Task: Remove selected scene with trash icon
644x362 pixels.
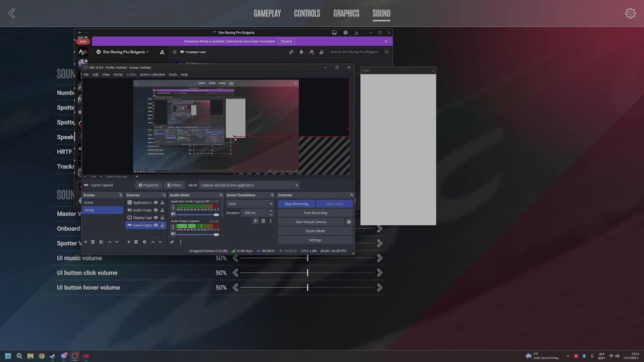Action: (93, 242)
